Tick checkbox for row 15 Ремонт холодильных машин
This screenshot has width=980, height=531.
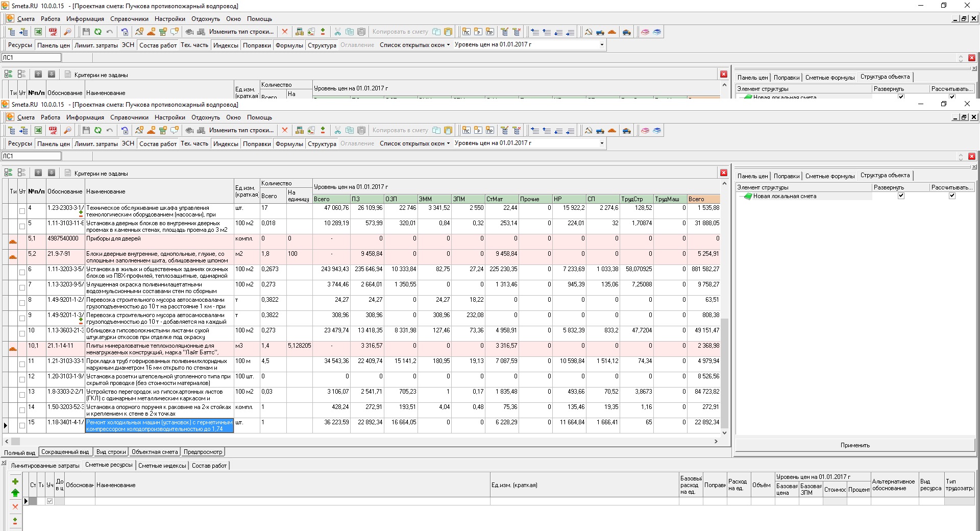click(x=22, y=425)
